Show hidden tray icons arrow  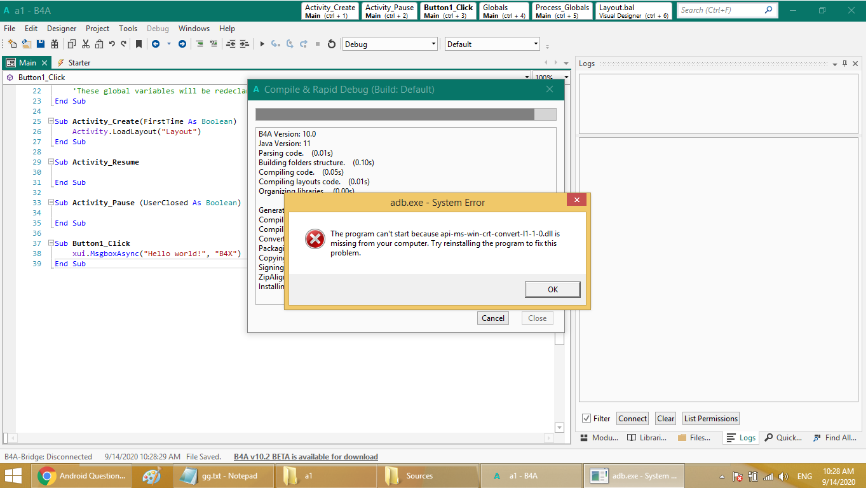click(722, 477)
